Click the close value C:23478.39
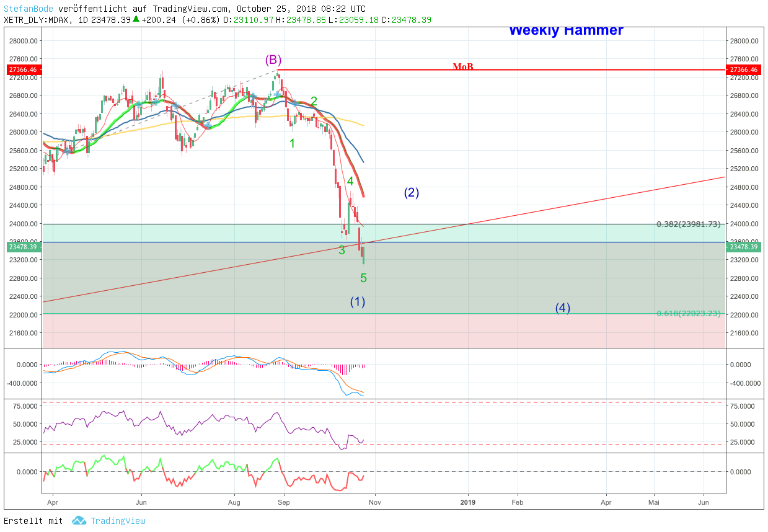The image size is (768, 532). (406, 20)
